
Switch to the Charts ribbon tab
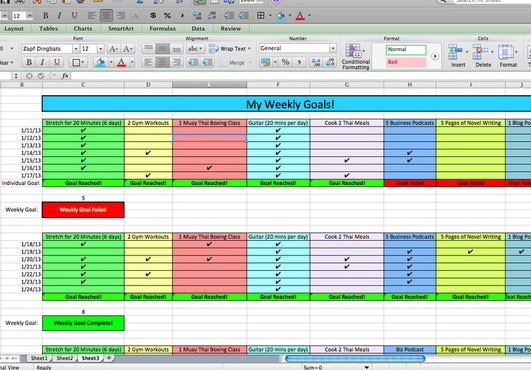pos(83,29)
